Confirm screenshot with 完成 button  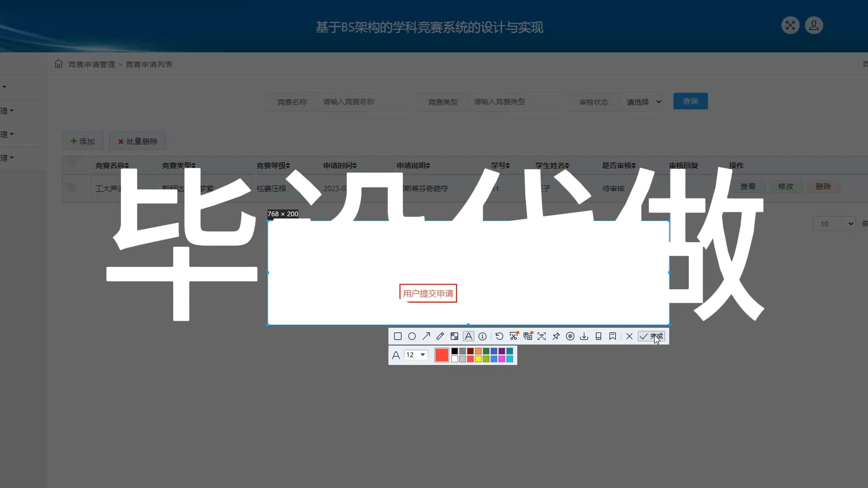pos(651,336)
